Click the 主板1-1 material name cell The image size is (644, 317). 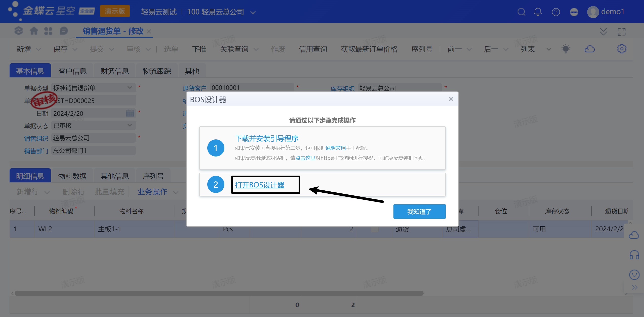[134, 229]
